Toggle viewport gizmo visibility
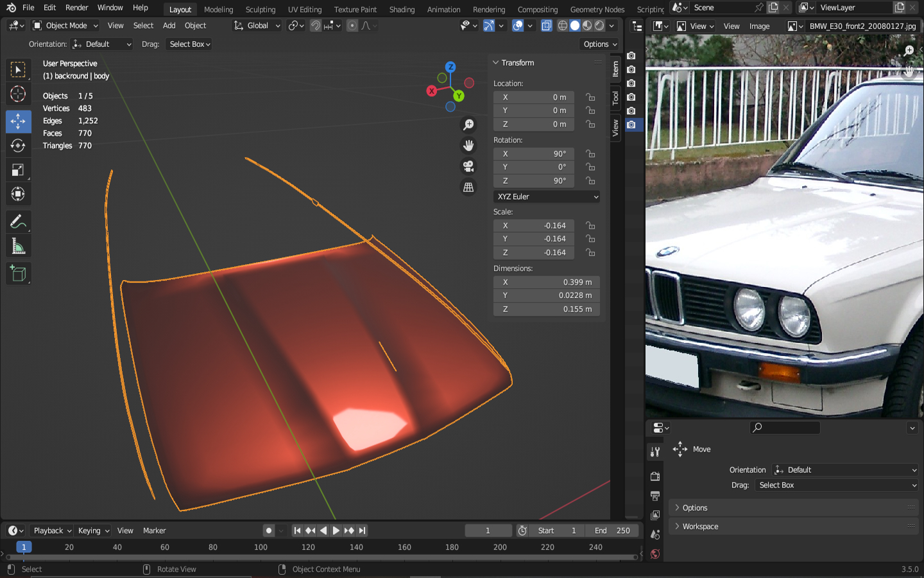Viewport: 924px width, 578px height. tap(489, 26)
